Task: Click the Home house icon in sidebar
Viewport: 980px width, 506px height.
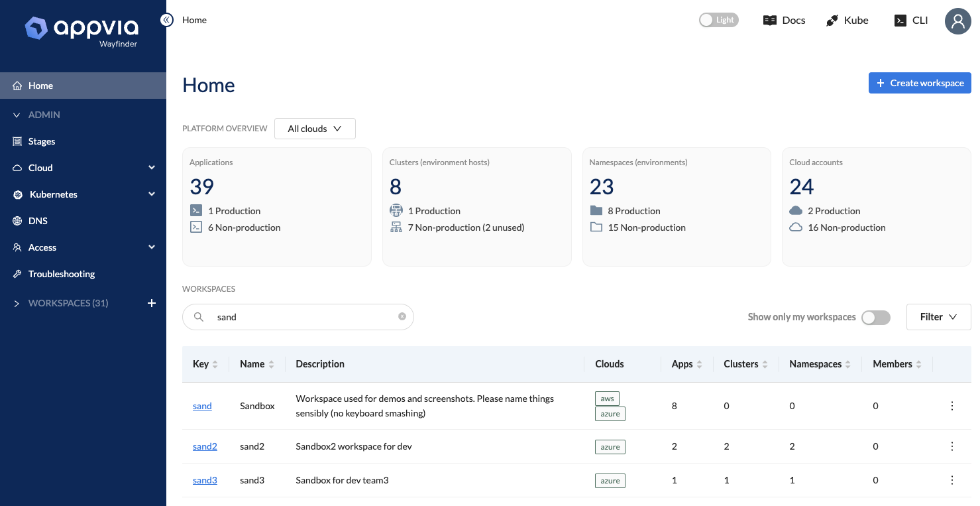Action: (x=17, y=86)
